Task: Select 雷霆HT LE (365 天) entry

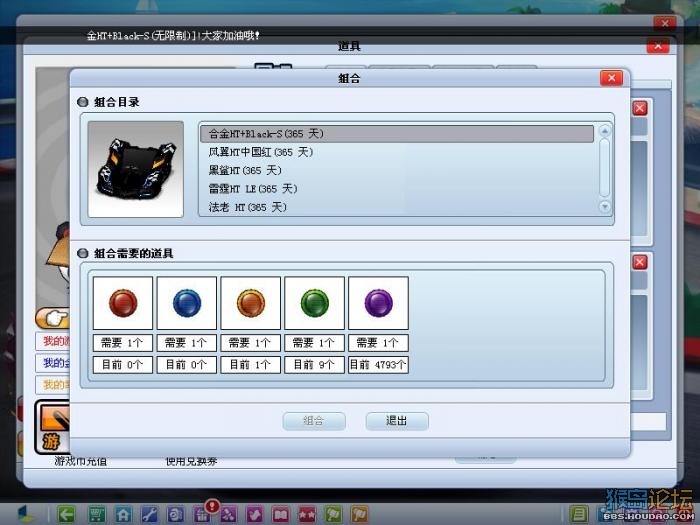Action: click(x=397, y=189)
